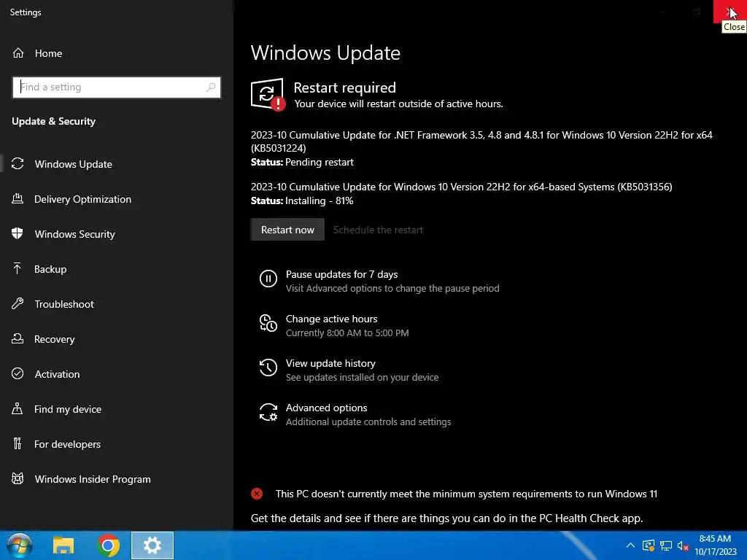Viewport: 747px width, 560px height.
Task: Click the search magnifier in Find a setting
Action: 211,87
